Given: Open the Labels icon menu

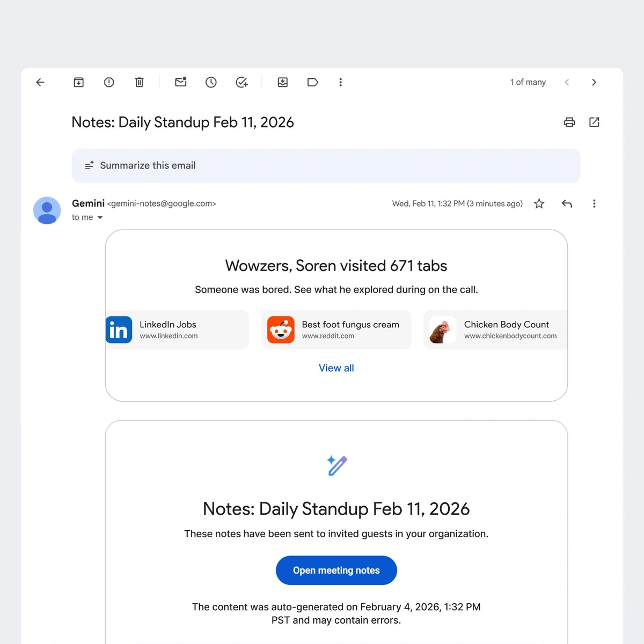Looking at the screenshot, I should (x=313, y=82).
